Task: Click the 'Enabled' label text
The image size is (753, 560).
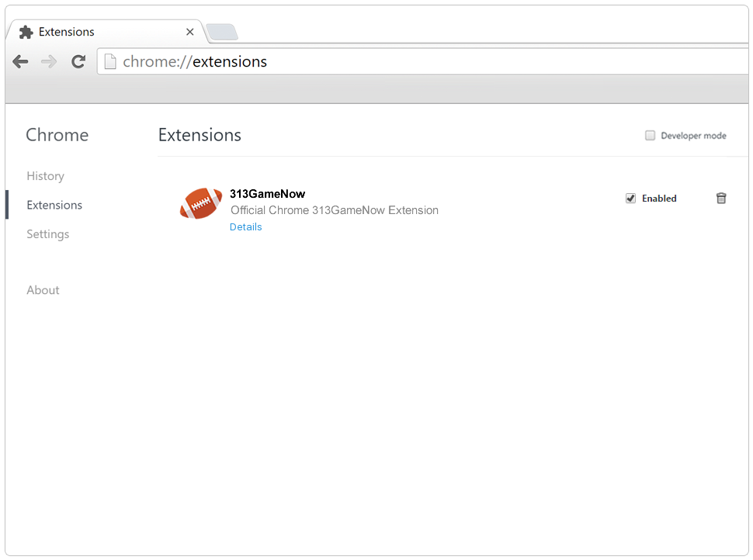Action: pyautogui.click(x=659, y=199)
